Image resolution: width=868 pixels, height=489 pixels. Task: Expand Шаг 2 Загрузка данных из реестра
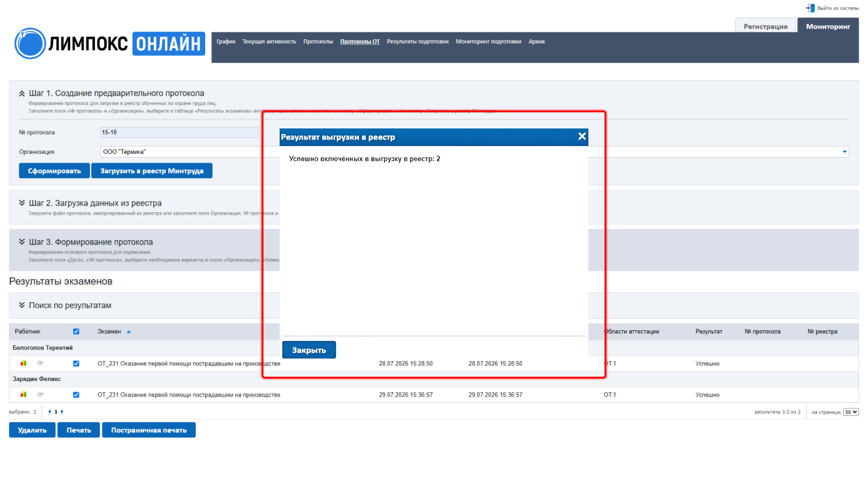22,203
